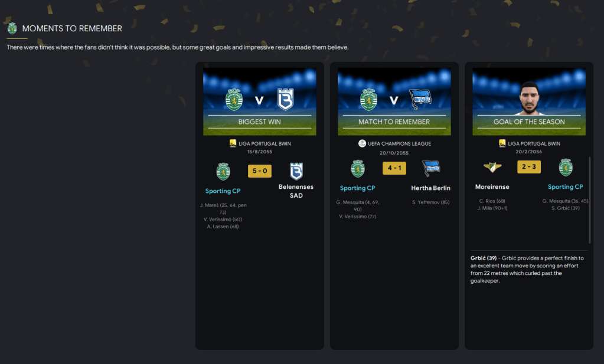The height and width of the screenshot is (364, 604).
Task: Open the Hertha Berlin team name link
Action: (x=430, y=188)
